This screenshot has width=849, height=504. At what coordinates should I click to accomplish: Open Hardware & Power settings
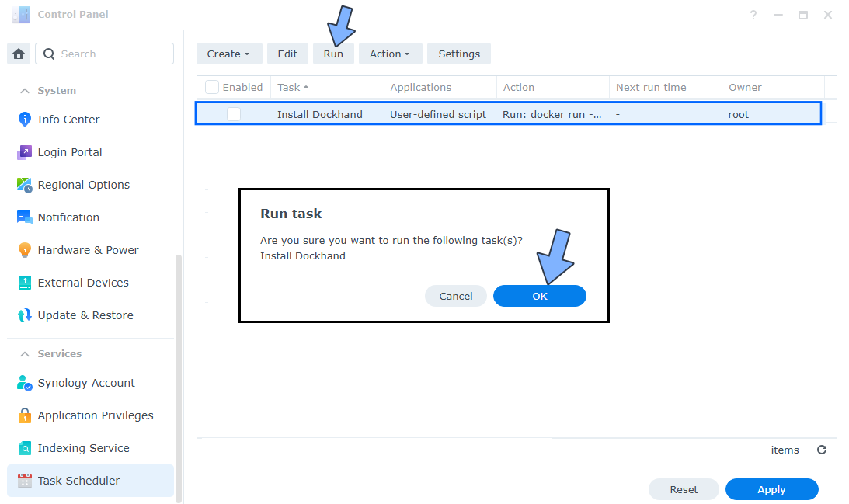tap(88, 250)
